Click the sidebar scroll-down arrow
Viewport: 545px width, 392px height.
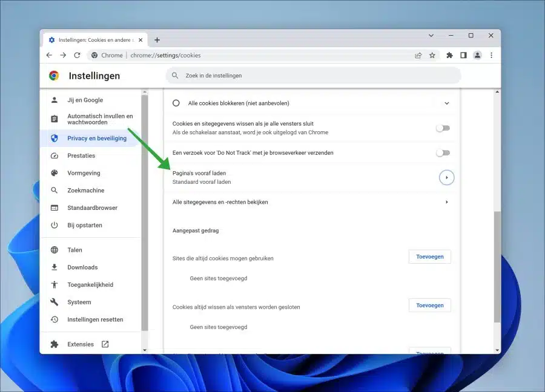145,350
